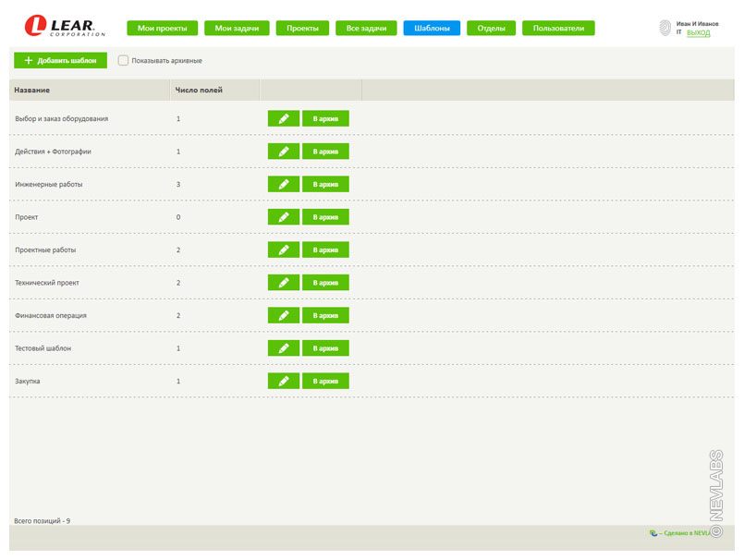This screenshot has width=744, height=560.
Task: Edit the Действия + Фотографии template via pencil icon
Action: click(x=284, y=152)
